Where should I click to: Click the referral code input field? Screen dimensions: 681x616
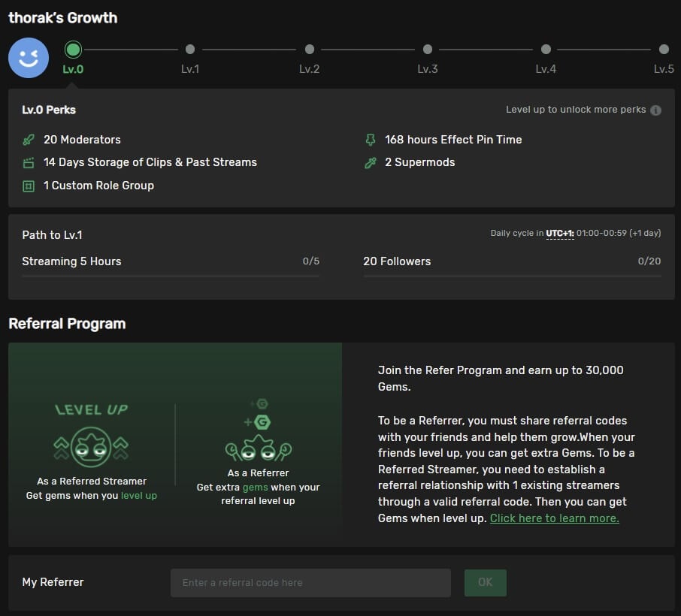[x=310, y=583]
